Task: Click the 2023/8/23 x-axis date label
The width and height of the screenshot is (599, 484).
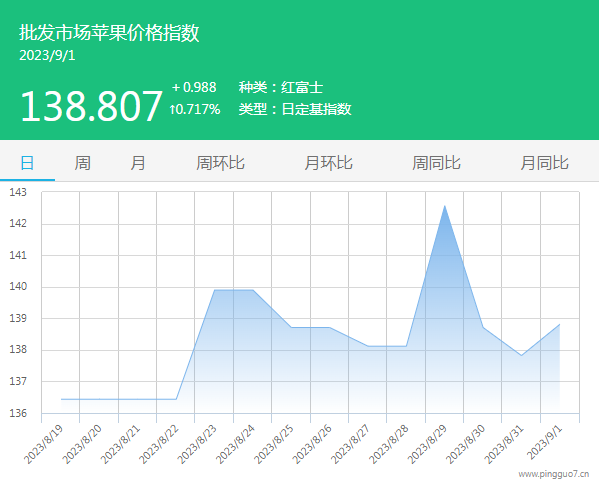Action: pyautogui.click(x=197, y=444)
